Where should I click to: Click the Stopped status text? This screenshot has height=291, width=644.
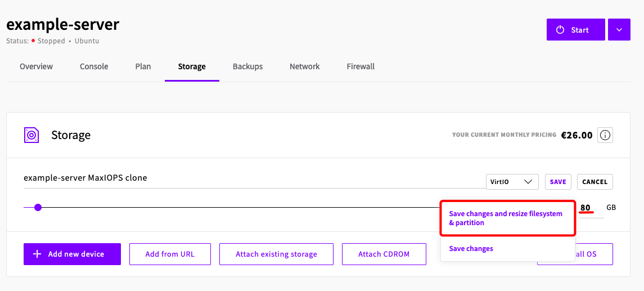pyautogui.click(x=51, y=41)
